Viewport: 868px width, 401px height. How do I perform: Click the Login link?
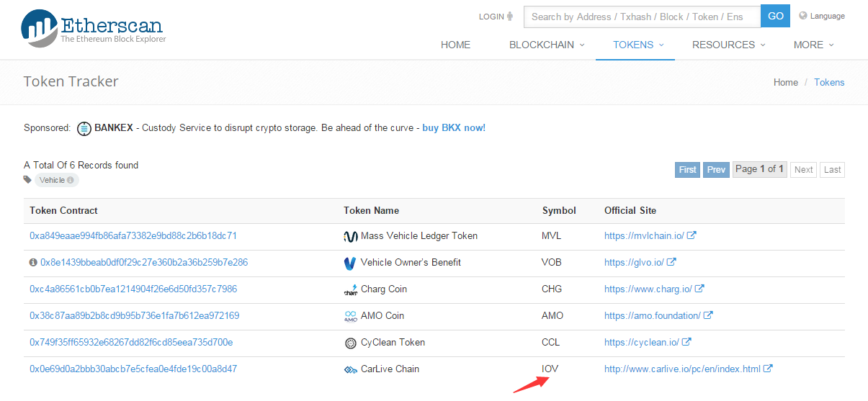click(496, 17)
